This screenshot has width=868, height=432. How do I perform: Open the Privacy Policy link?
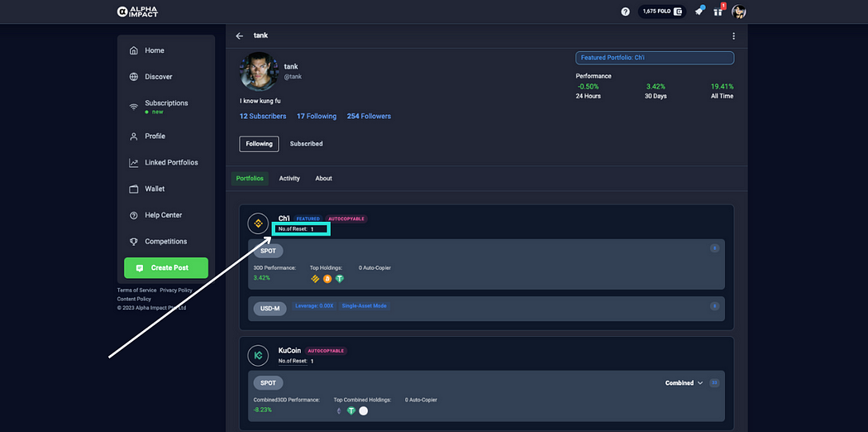(176, 290)
